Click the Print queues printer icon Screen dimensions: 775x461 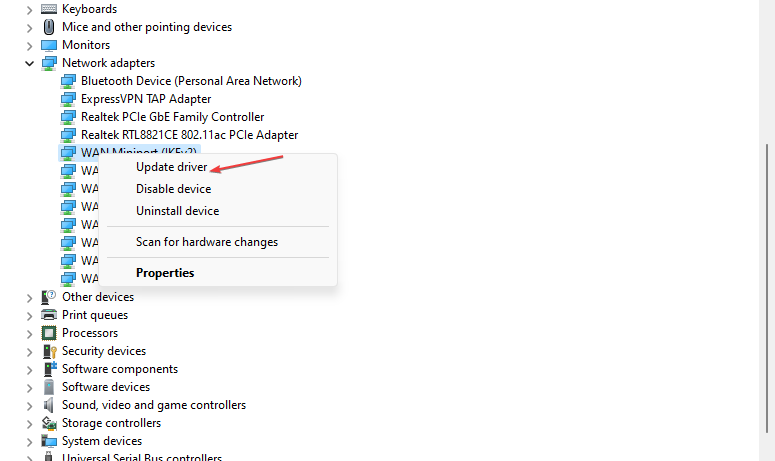[x=48, y=315]
